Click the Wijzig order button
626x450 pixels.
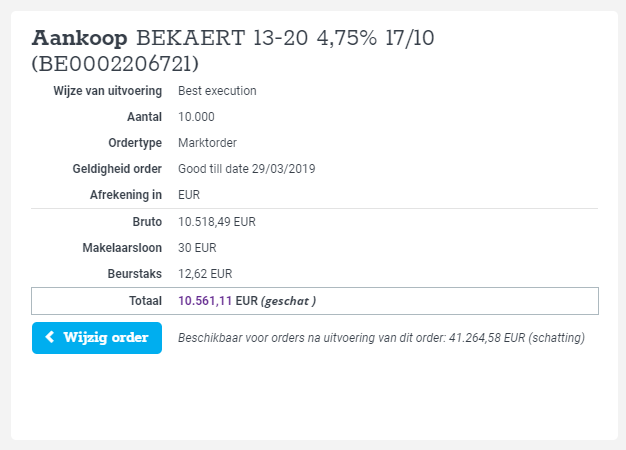coord(97,338)
